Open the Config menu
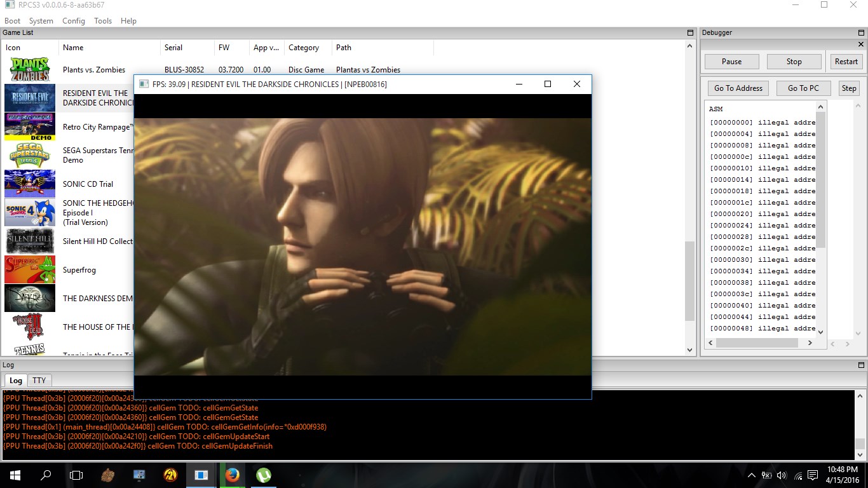The width and height of the screenshot is (868, 488). click(x=73, y=20)
